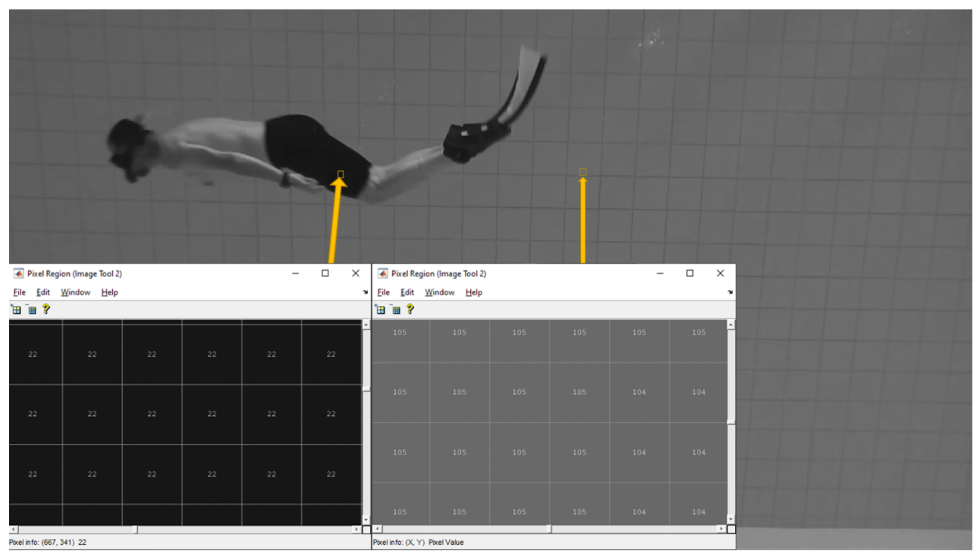
Task: Open Help menu in right Pixel Region window
Action: [473, 292]
